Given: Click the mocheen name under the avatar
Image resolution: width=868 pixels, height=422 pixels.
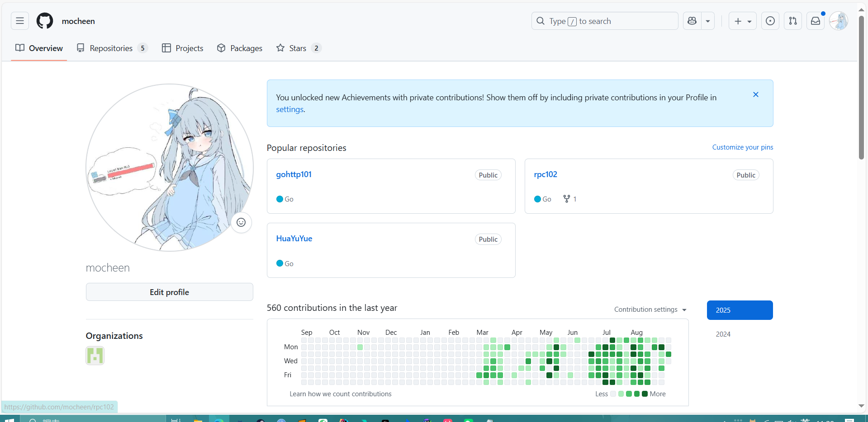Looking at the screenshot, I should point(108,268).
